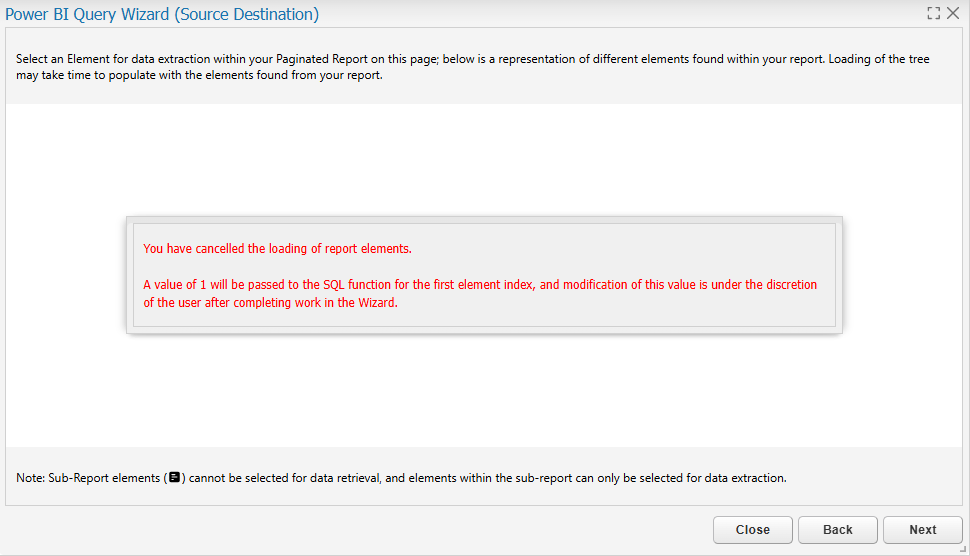The height and width of the screenshot is (556, 970).
Task: Click the Sub-Report element icon in the note
Action: tap(174, 477)
